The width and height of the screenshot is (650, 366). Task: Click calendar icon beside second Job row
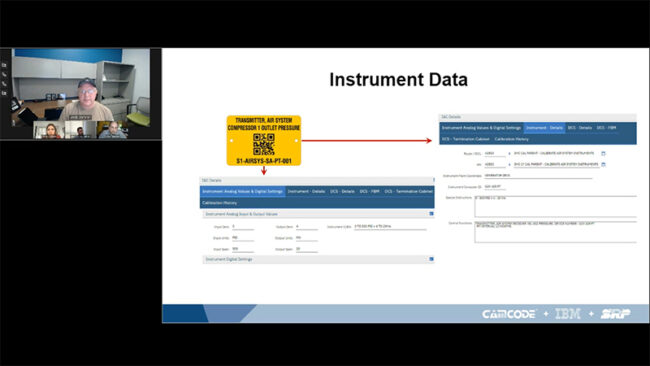click(x=604, y=165)
